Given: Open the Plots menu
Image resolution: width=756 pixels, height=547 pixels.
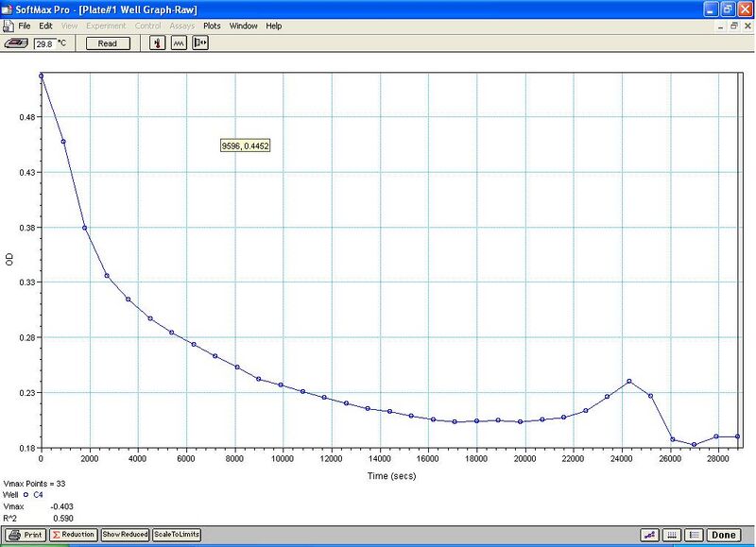Looking at the screenshot, I should 210,26.
